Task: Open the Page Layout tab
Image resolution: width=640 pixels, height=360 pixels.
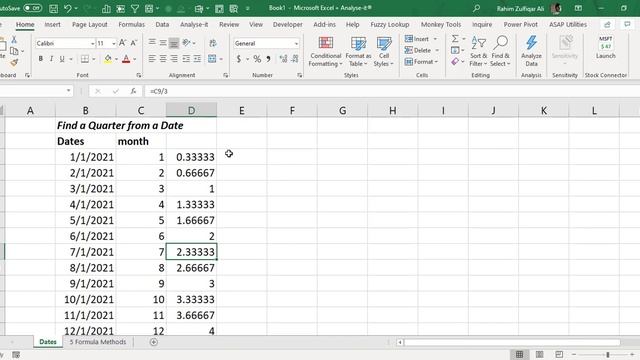Action: pos(90,24)
